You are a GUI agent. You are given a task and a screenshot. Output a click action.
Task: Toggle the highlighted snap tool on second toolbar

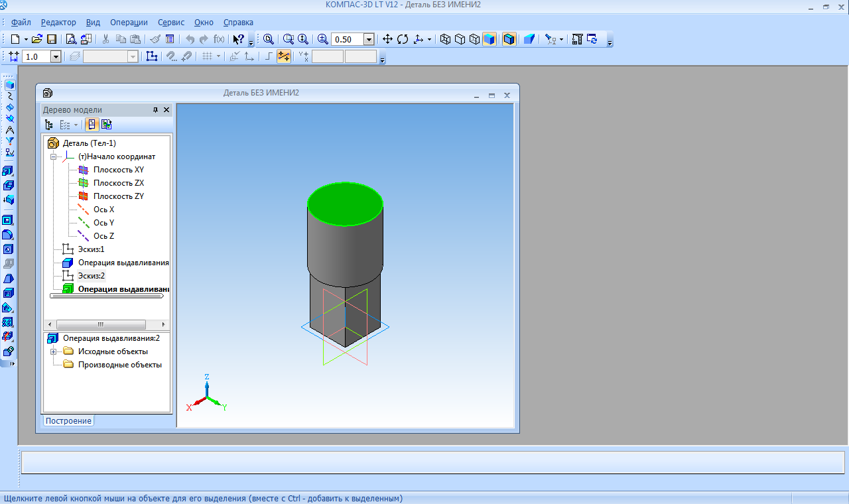pos(284,57)
